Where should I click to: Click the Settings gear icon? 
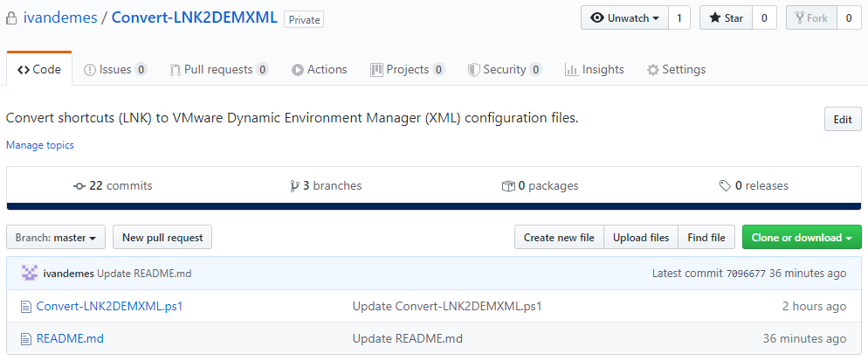point(653,70)
